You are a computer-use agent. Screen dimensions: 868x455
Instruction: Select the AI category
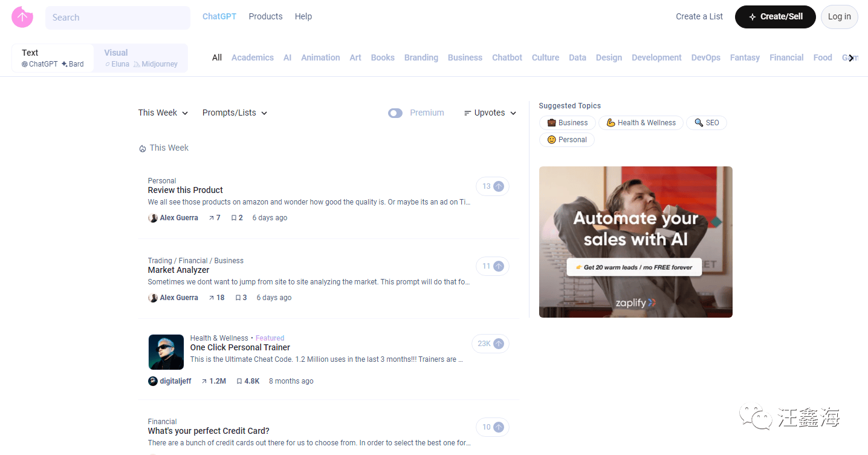(x=288, y=57)
